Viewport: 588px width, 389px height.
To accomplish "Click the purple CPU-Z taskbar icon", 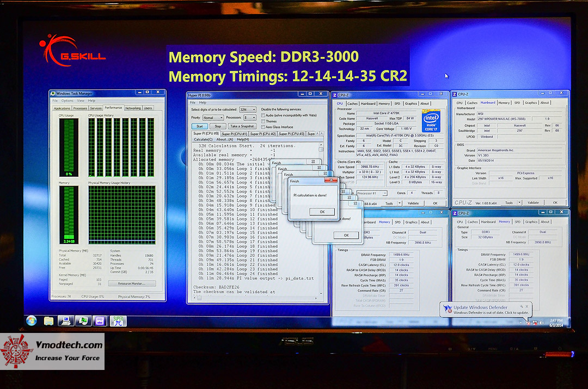I will point(100,321).
